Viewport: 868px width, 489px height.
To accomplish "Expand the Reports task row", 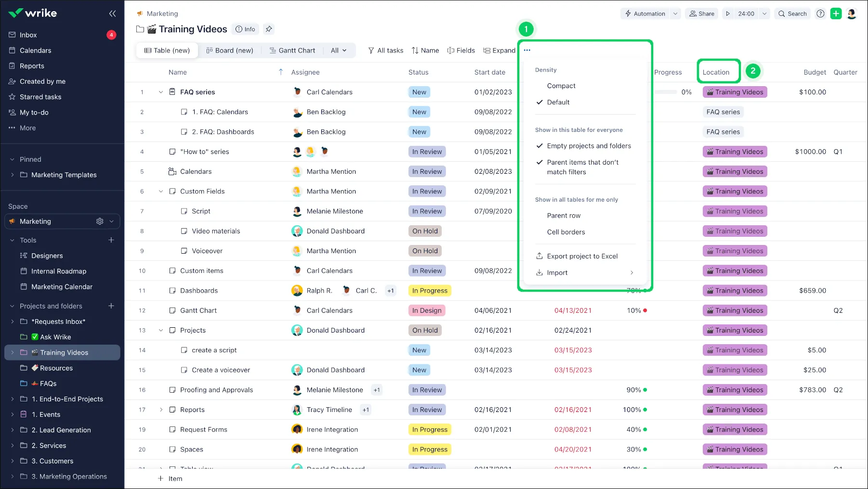I will pyautogui.click(x=161, y=410).
